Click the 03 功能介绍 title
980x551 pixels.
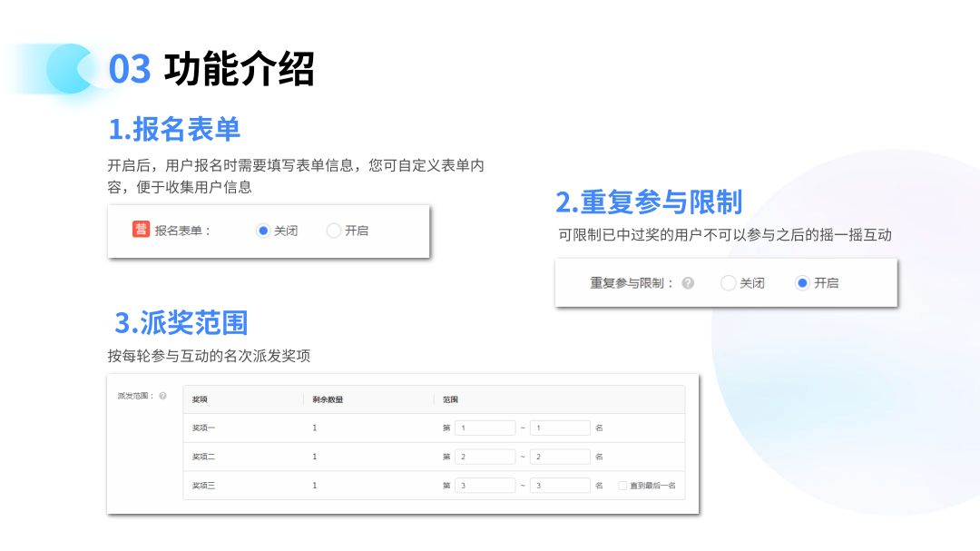pyautogui.click(x=211, y=69)
